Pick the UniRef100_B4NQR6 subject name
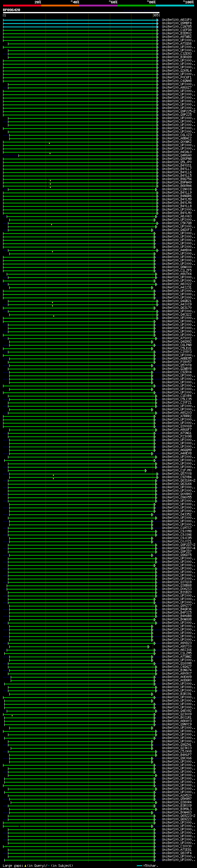197x868 pixels. [x=177, y=196]
